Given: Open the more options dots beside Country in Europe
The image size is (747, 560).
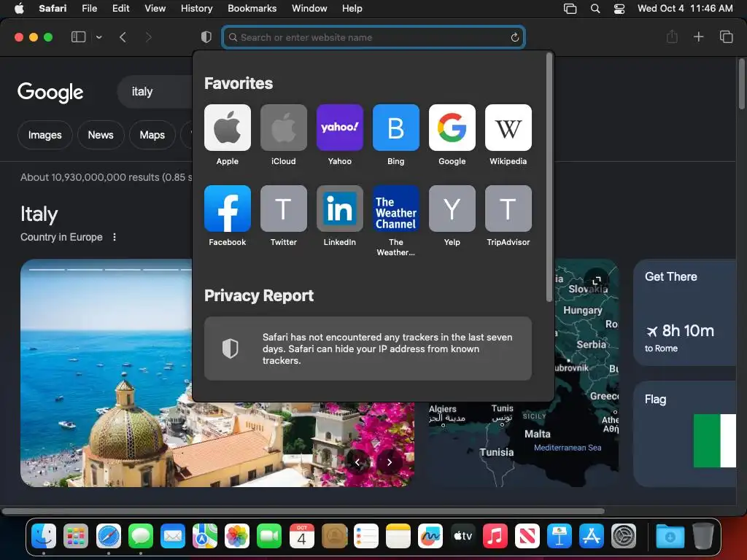Looking at the screenshot, I should (115, 237).
